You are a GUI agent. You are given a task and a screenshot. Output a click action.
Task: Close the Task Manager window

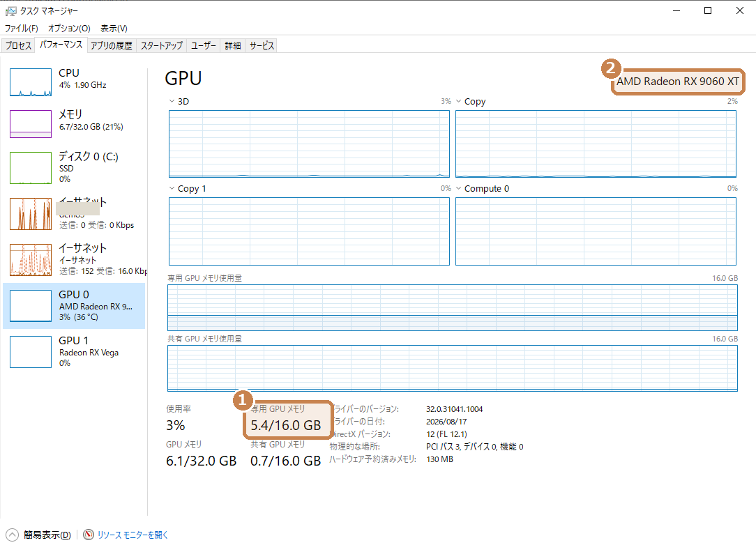739,10
